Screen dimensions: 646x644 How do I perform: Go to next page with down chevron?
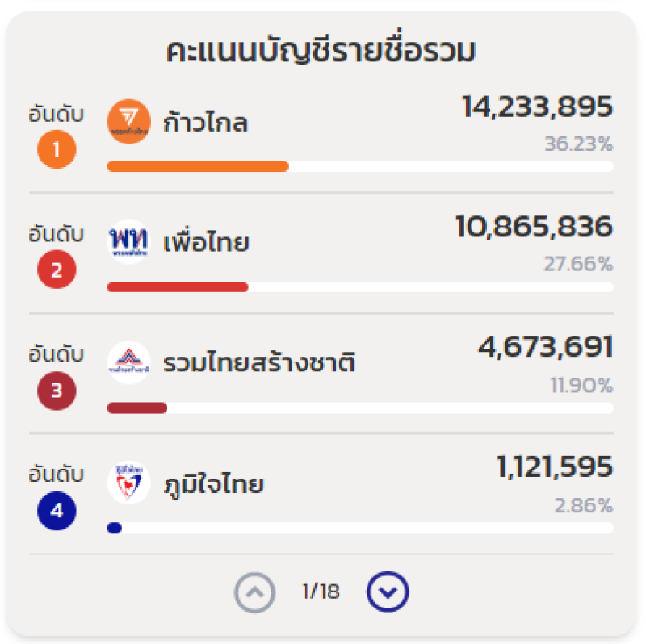(x=388, y=592)
